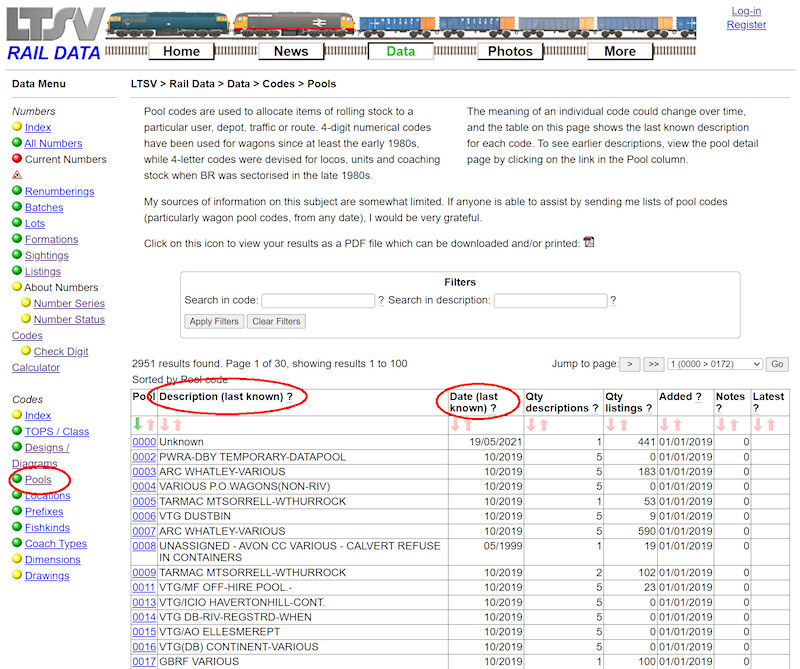Sort Qty listings column ascending
Viewport: 800px width, 669px height.
[610, 425]
